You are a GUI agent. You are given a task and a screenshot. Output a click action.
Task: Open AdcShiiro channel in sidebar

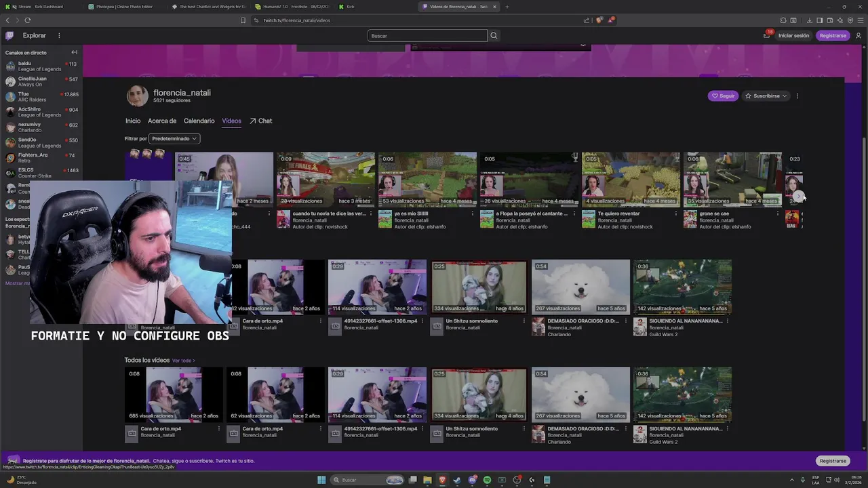41,112
